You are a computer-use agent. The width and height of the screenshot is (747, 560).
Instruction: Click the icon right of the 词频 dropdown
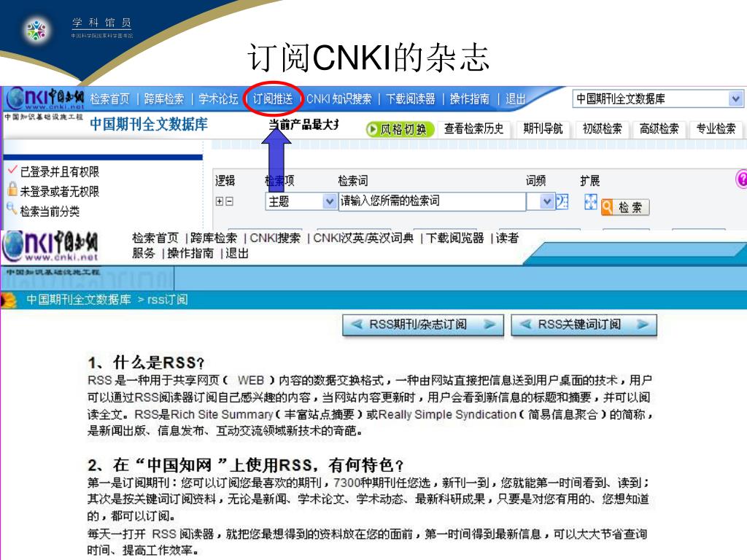pyautogui.click(x=562, y=202)
